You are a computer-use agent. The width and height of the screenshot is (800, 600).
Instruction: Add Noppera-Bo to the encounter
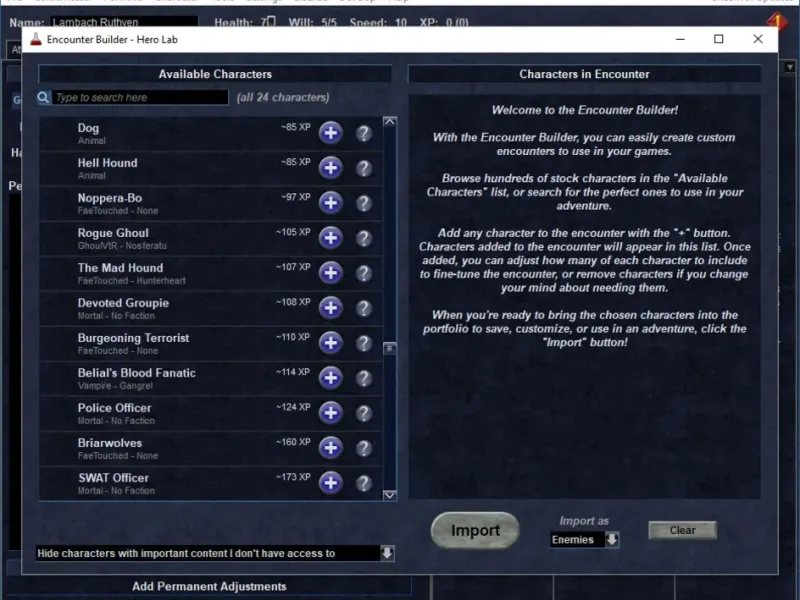331,203
